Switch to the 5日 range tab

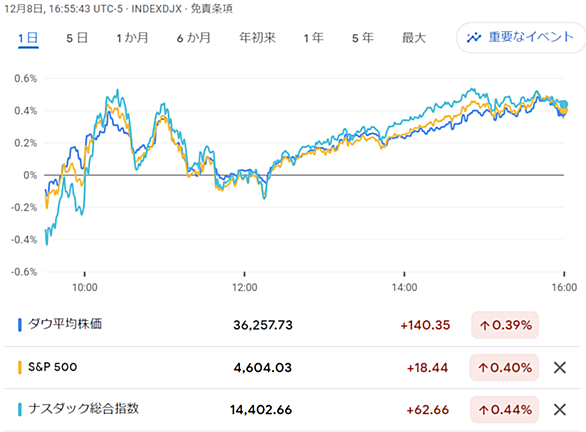click(x=77, y=38)
